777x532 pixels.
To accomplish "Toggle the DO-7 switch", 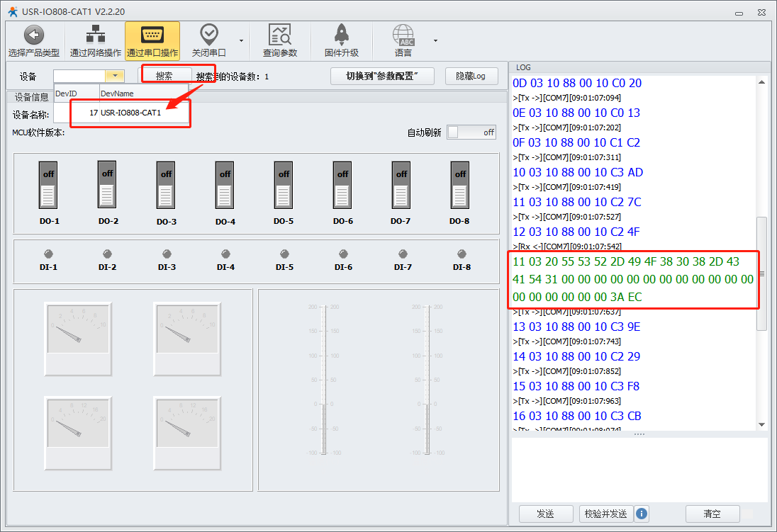I will [401, 186].
